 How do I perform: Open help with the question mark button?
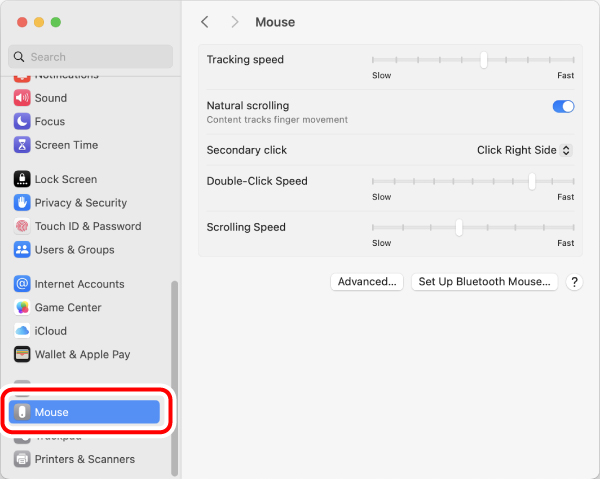point(574,282)
